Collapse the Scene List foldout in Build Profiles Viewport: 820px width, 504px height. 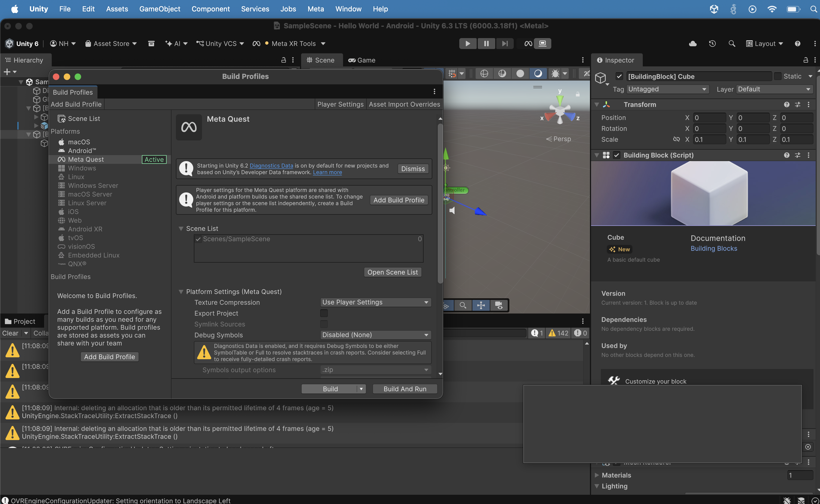(x=181, y=229)
